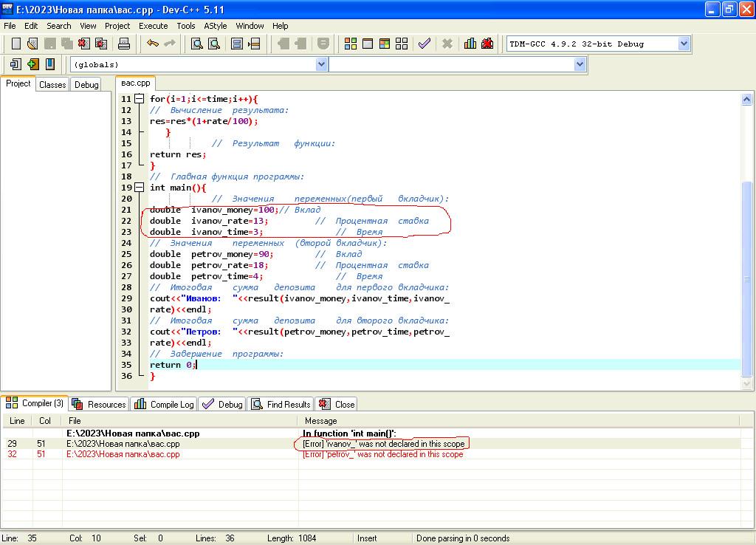Switch to the Compile Log tab

click(165, 404)
